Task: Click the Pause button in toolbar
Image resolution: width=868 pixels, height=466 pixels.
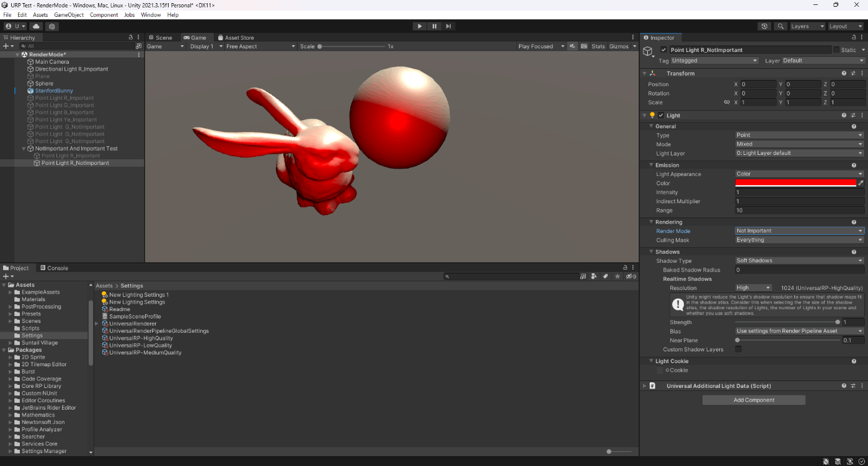Action: point(434,26)
